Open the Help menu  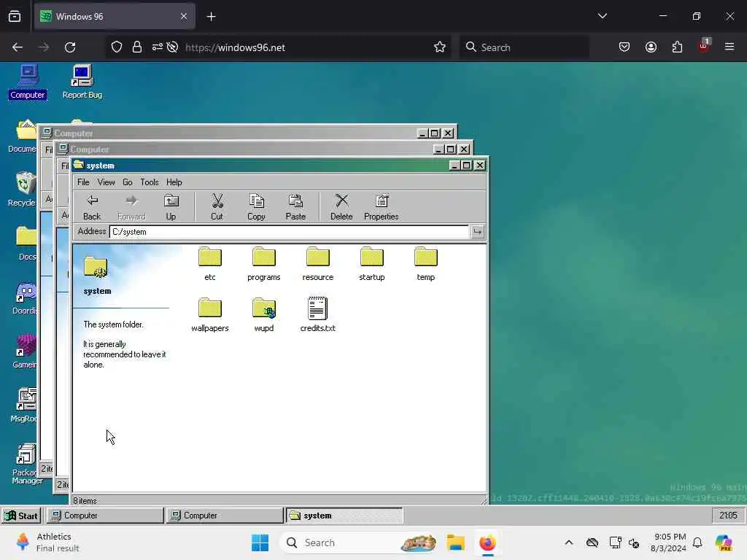pos(174,182)
